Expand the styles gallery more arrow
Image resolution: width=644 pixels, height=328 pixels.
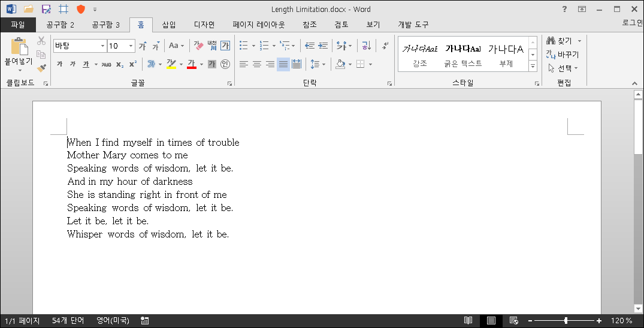click(533, 65)
